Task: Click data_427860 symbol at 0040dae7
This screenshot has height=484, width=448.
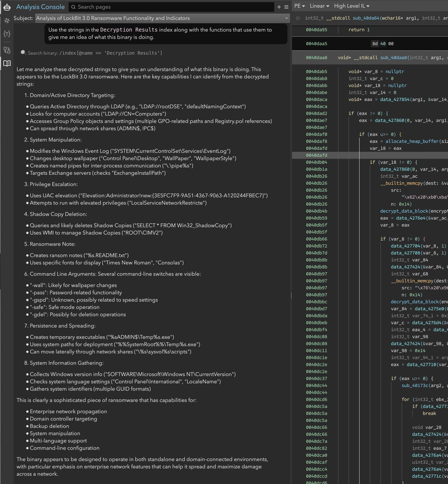Action: click(389, 121)
